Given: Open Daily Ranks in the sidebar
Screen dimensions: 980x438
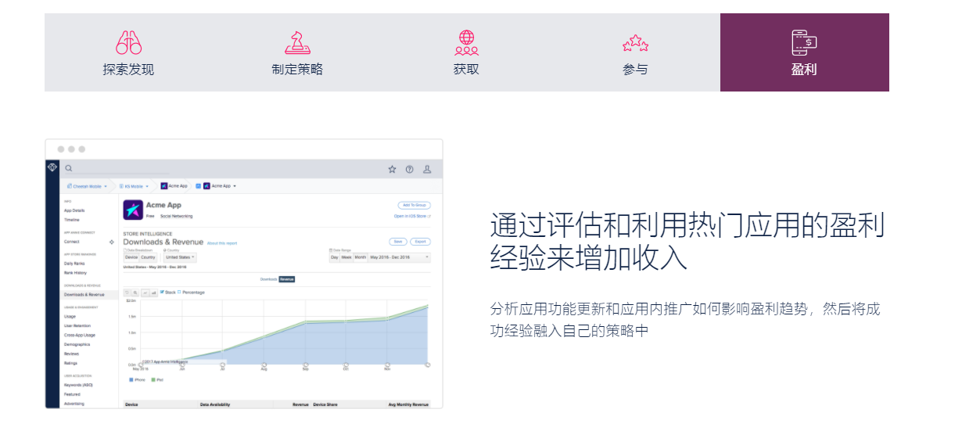Looking at the screenshot, I should click(74, 264).
